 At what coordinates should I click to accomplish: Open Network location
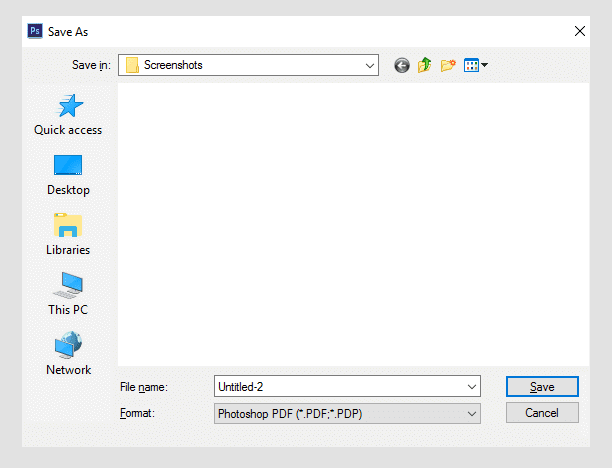pyautogui.click(x=68, y=354)
